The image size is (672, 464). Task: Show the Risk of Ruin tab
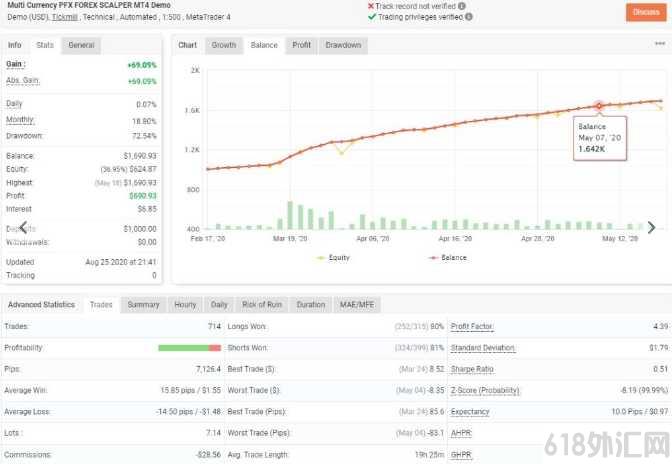(262, 305)
